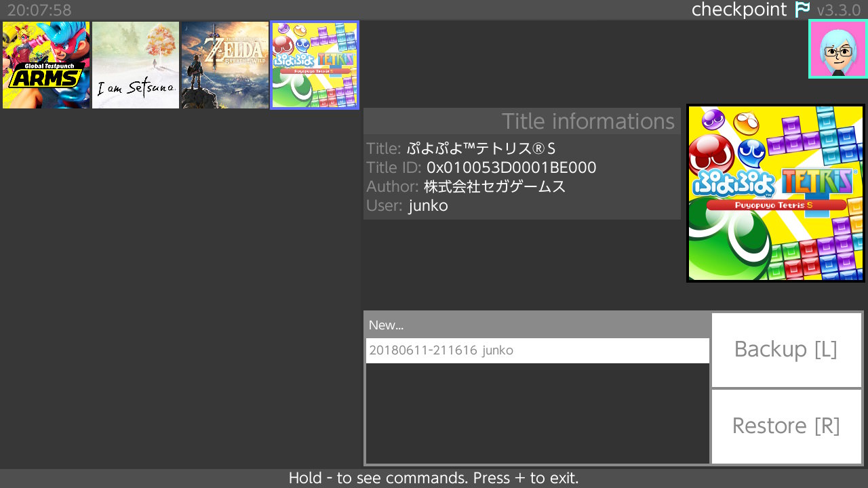Click the Title ID 0x010053D0001BE000 value

pos(511,167)
